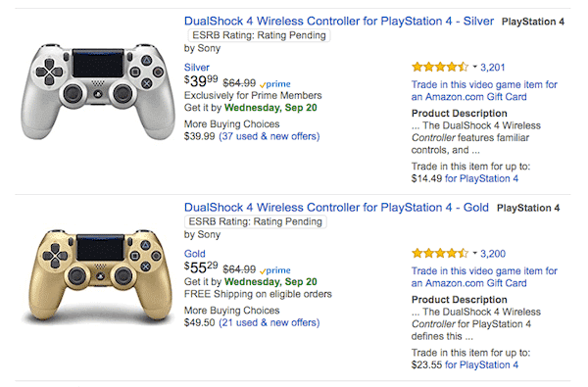Open DualShock 4 Wireless Controller Gold title link

(336, 208)
